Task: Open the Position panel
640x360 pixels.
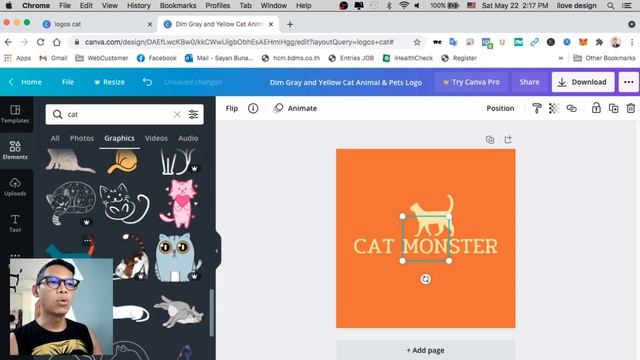Action: [500, 108]
